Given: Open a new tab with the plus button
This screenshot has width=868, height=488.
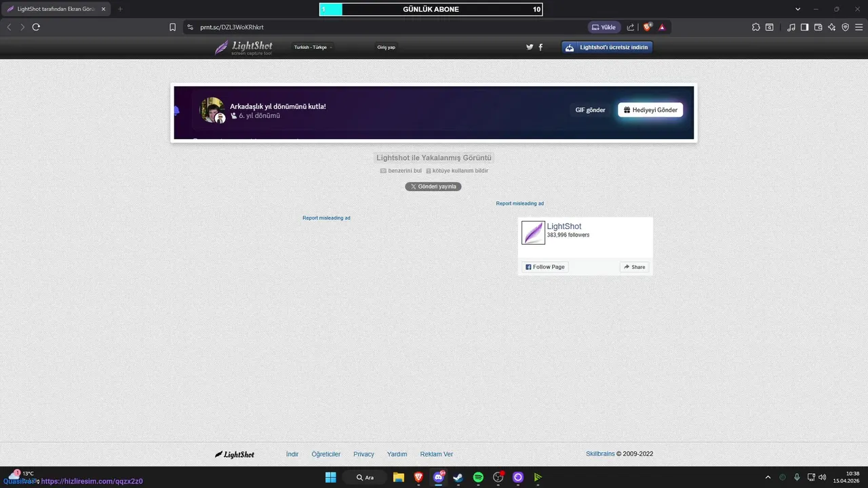Looking at the screenshot, I should (x=120, y=9).
